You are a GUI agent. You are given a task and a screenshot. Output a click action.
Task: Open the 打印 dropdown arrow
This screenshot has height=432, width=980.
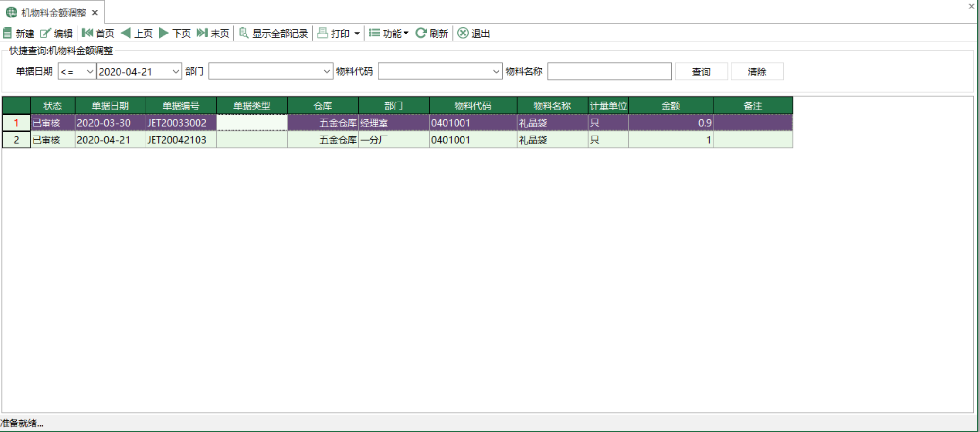(x=357, y=34)
